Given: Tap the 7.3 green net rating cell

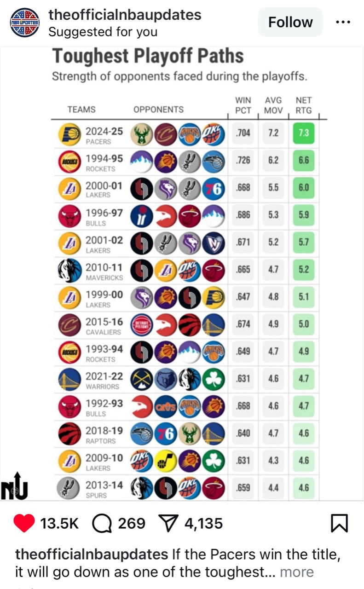Looking at the screenshot, I should tap(303, 133).
